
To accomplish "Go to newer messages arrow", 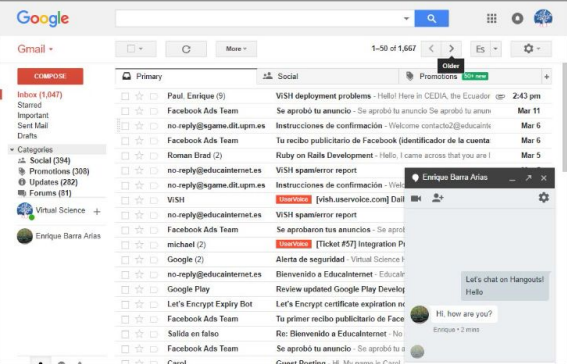I will pos(431,49).
